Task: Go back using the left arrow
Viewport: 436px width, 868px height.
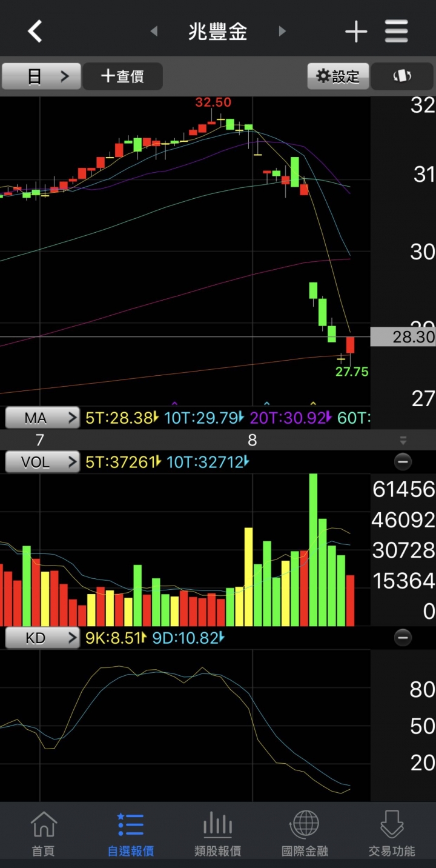Action: 35,31
